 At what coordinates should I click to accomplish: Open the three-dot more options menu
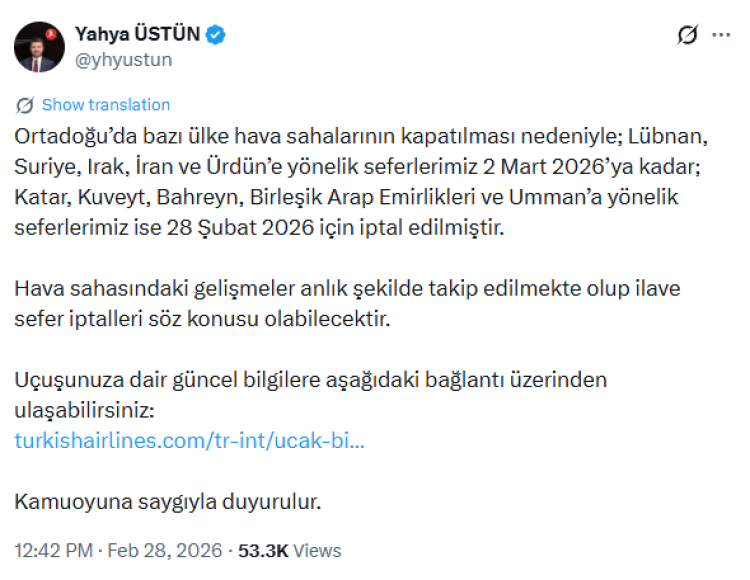[721, 35]
